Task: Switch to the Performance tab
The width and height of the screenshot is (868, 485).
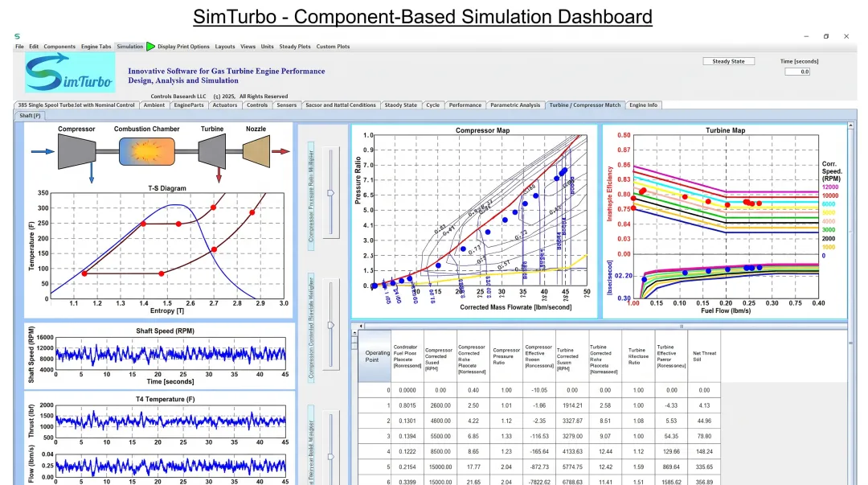Action: pyautogui.click(x=465, y=105)
